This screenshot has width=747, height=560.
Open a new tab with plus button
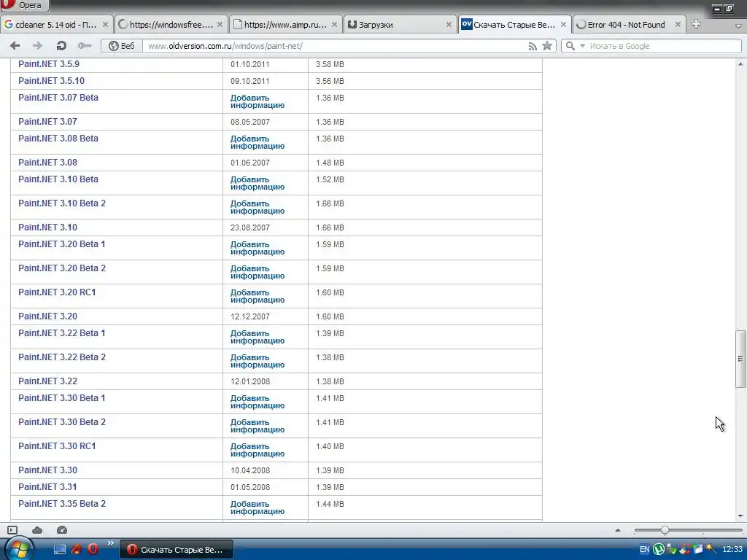pyautogui.click(x=696, y=24)
